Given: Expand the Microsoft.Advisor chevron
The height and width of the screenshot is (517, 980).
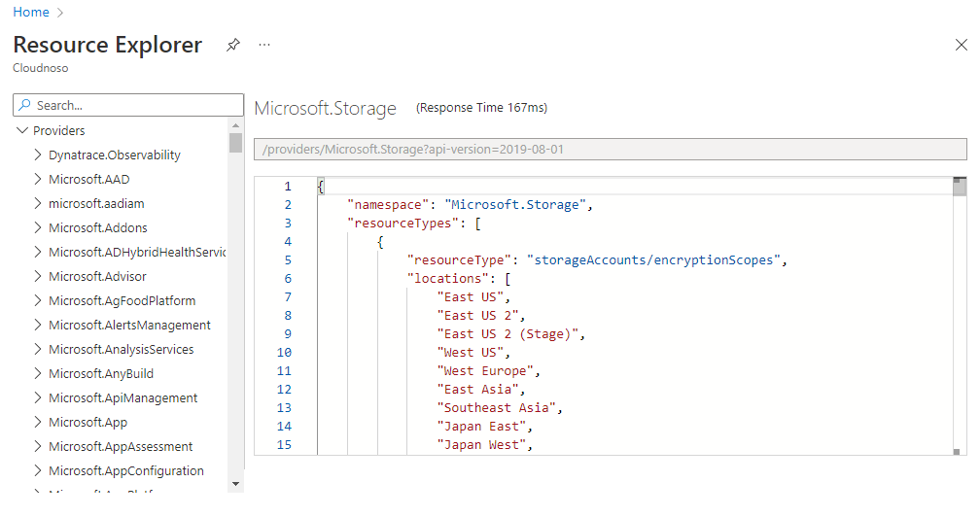Looking at the screenshot, I should pos(38,276).
